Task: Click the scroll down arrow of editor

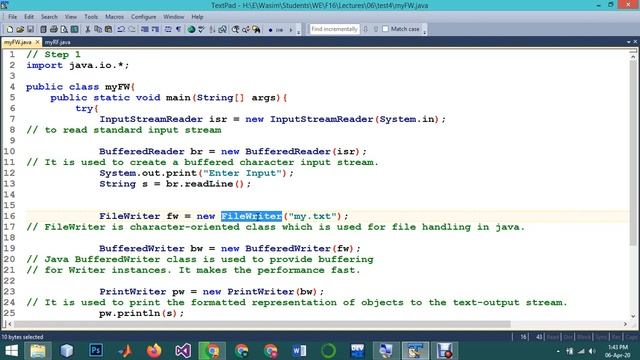Action: [x=633, y=316]
